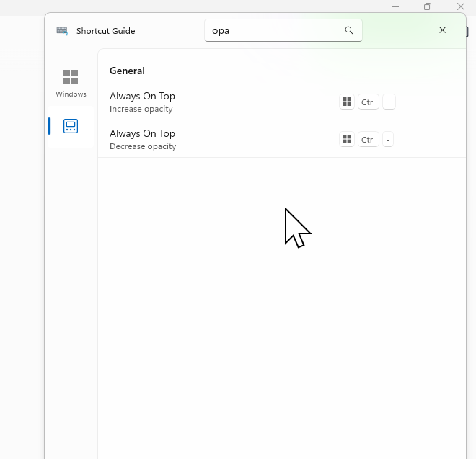This screenshot has width=476, height=459.
Task: Click the Ctrl key badge for Increase opacity
Action: 369,102
